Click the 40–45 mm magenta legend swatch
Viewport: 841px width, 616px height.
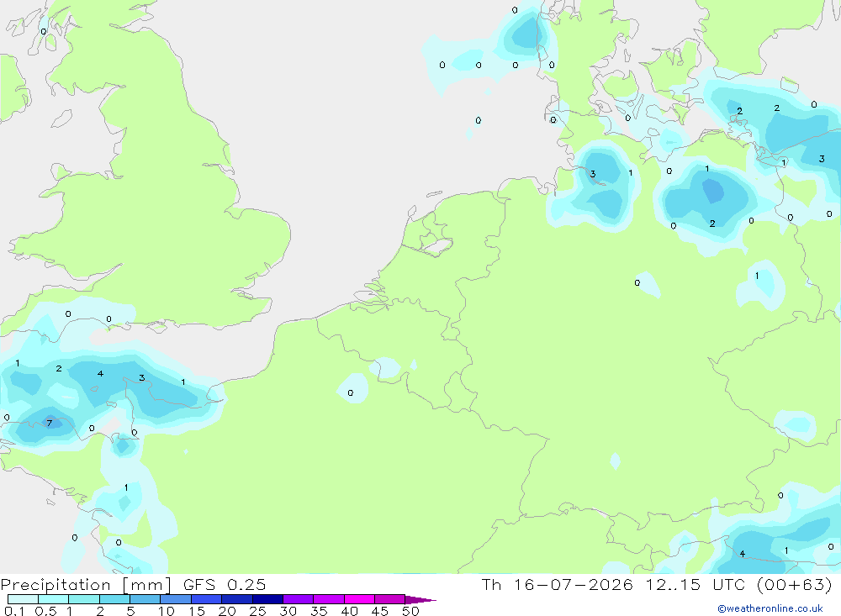point(359,599)
